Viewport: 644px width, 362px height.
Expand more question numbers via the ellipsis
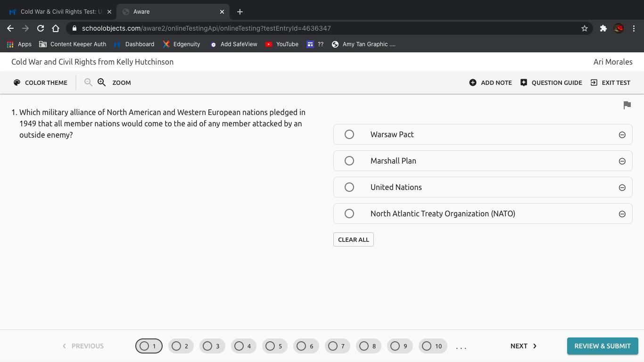(461, 346)
